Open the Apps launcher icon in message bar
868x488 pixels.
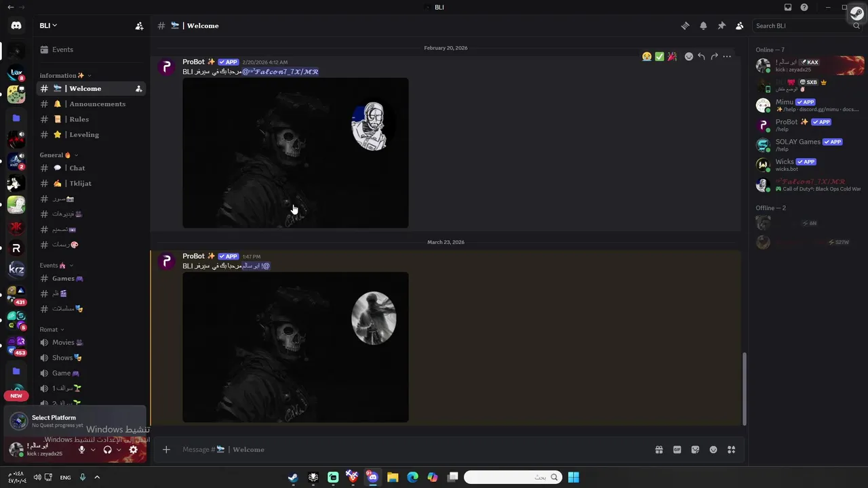731,449
